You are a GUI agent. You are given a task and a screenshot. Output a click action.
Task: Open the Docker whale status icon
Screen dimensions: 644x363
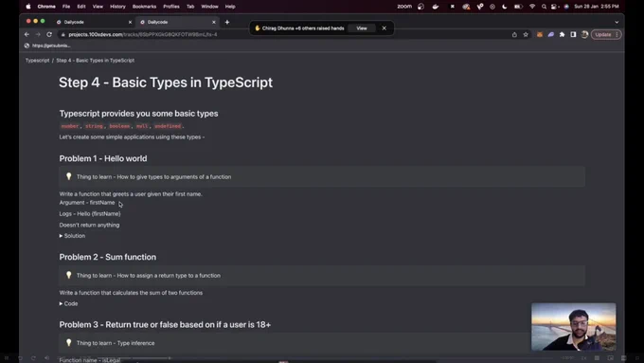tap(436, 7)
